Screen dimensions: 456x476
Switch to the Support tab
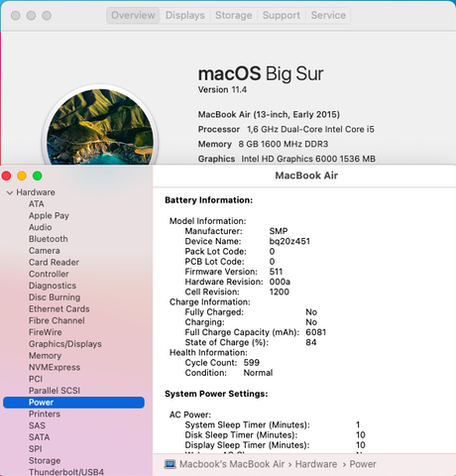click(x=282, y=15)
